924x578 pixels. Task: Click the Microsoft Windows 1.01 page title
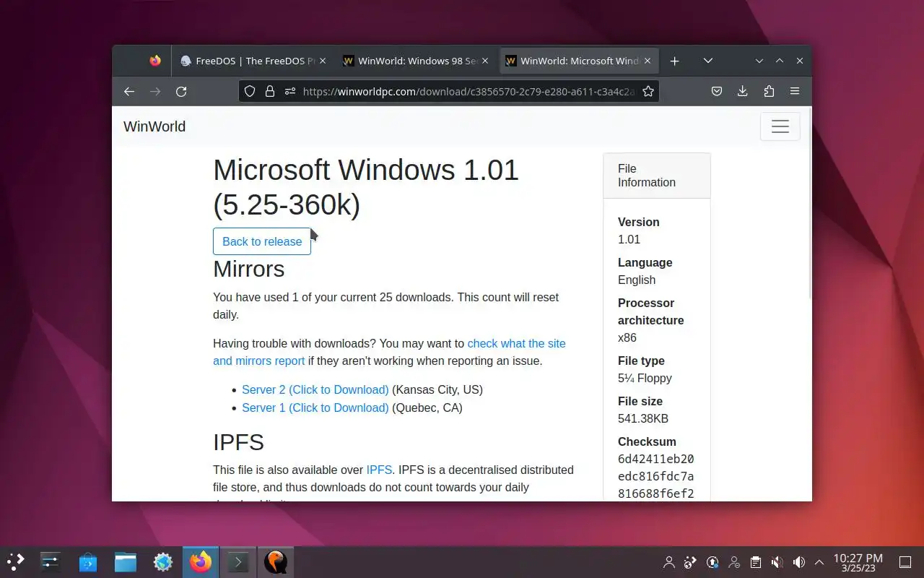pyautogui.click(x=366, y=187)
